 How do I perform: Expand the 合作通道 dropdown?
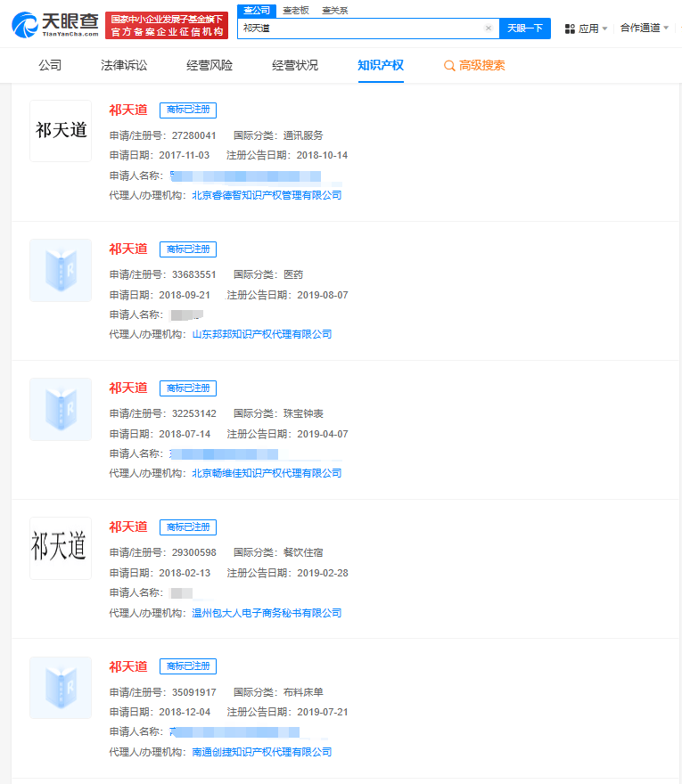(x=644, y=28)
